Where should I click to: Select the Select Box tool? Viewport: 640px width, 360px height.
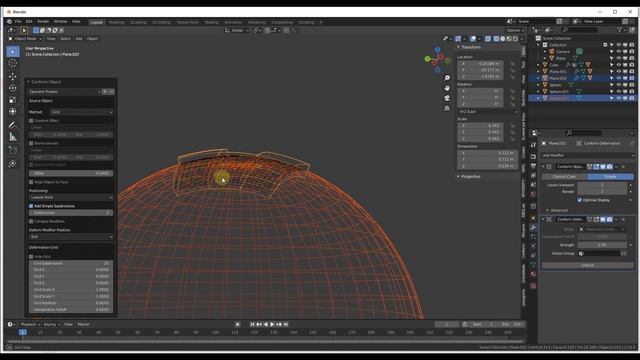(13, 51)
